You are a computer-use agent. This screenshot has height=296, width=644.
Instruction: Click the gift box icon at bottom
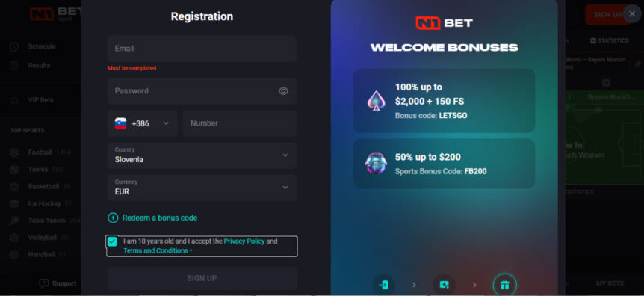click(x=505, y=285)
